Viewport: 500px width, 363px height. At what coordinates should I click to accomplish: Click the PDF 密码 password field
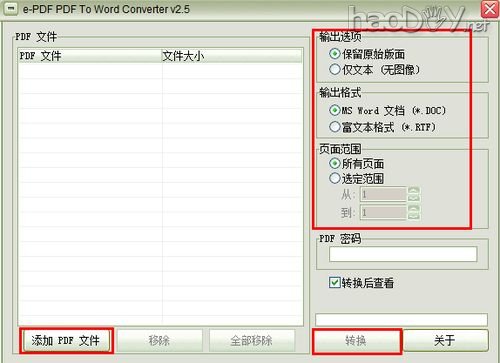(x=403, y=254)
